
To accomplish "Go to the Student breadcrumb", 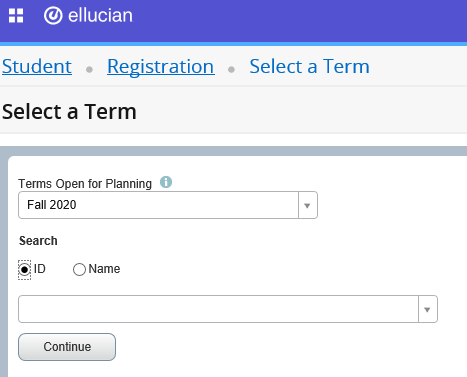I will click(37, 66).
